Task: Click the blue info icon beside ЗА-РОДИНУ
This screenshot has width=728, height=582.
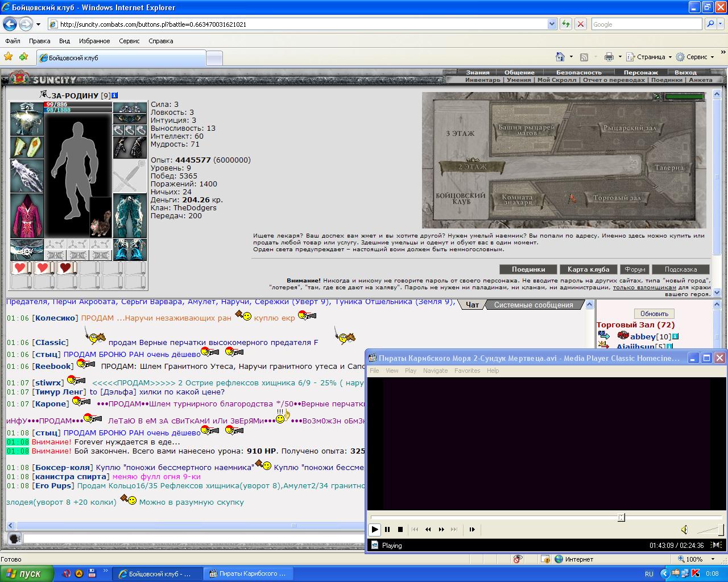Action: 115,95
